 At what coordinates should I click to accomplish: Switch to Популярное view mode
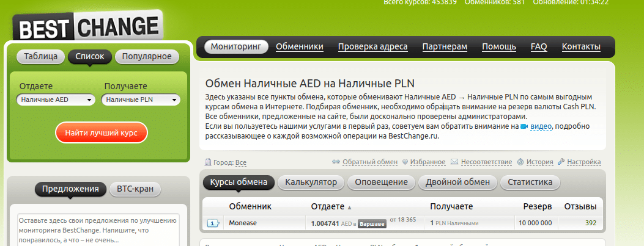[x=147, y=57]
